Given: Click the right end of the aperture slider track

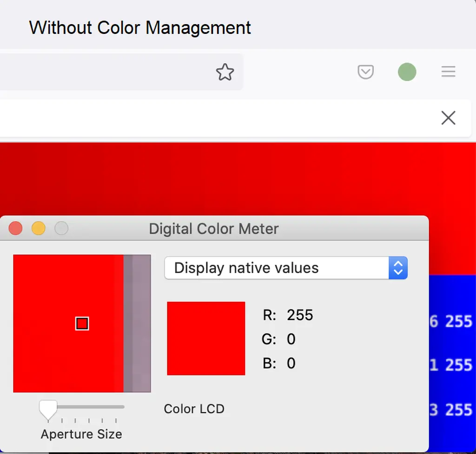Looking at the screenshot, I should [x=123, y=407].
